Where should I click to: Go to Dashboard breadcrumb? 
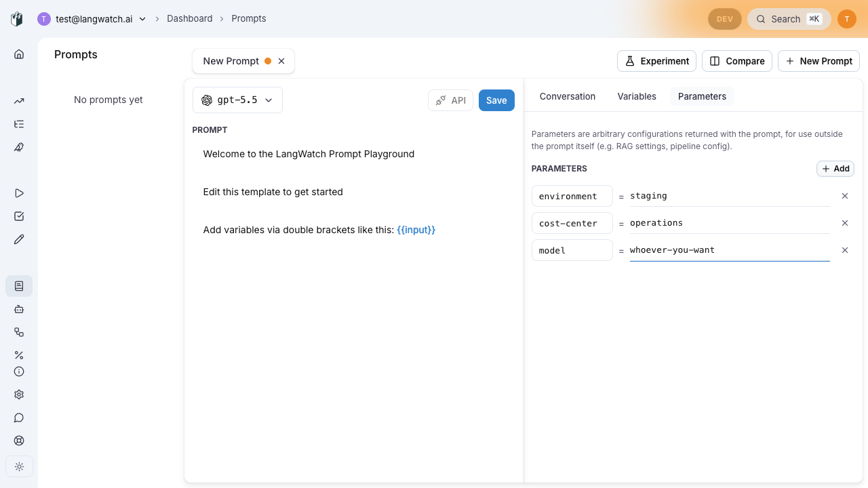coord(190,19)
